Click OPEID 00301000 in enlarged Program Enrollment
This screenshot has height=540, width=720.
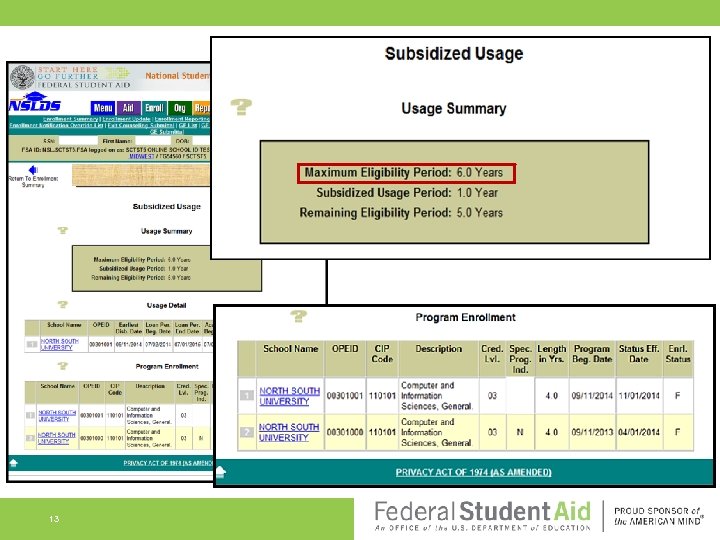click(x=345, y=432)
